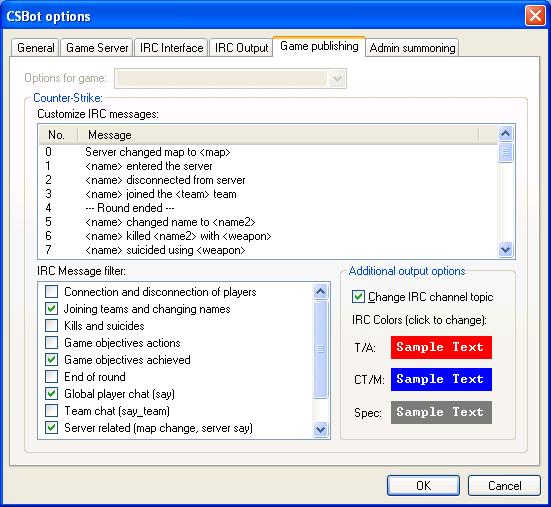This screenshot has height=507, width=551.
Task: Enable Team chat (say_team) filter
Action: pyautogui.click(x=51, y=410)
